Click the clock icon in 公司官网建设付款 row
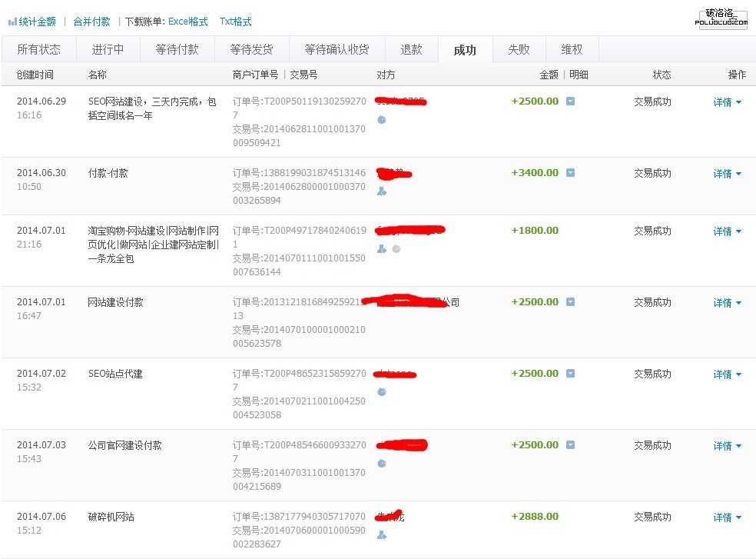Image resolution: width=756 pixels, height=559 pixels. click(x=382, y=464)
